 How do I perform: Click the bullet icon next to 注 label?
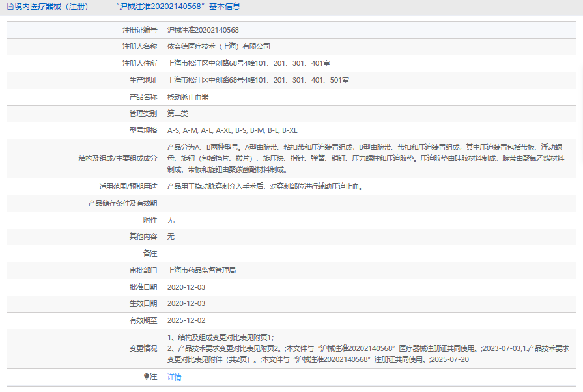coord(146,376)
